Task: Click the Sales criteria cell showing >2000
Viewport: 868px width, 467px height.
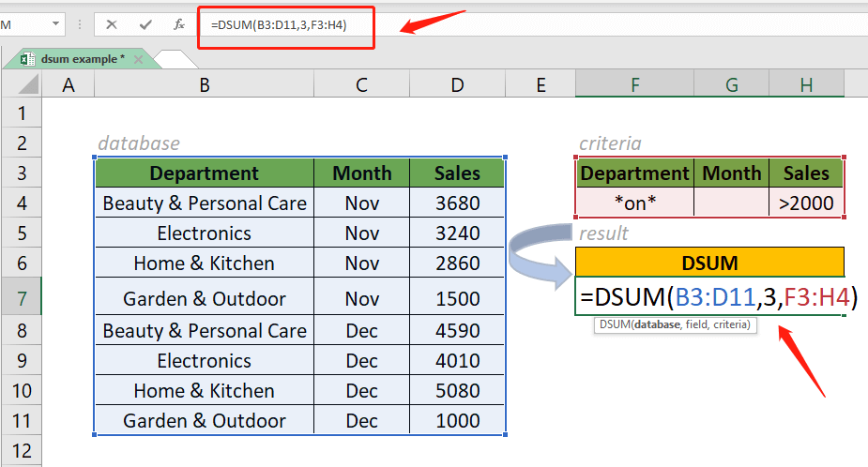Action: coord(806,203)
